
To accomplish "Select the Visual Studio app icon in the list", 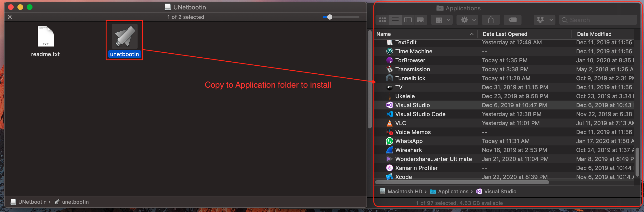I will point(390,105).
